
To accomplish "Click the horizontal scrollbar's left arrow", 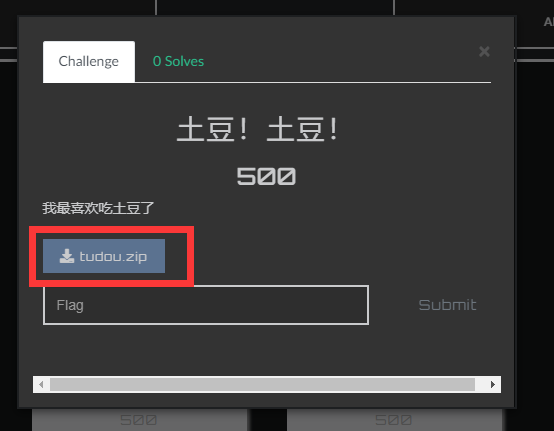I will click(41, 384).
